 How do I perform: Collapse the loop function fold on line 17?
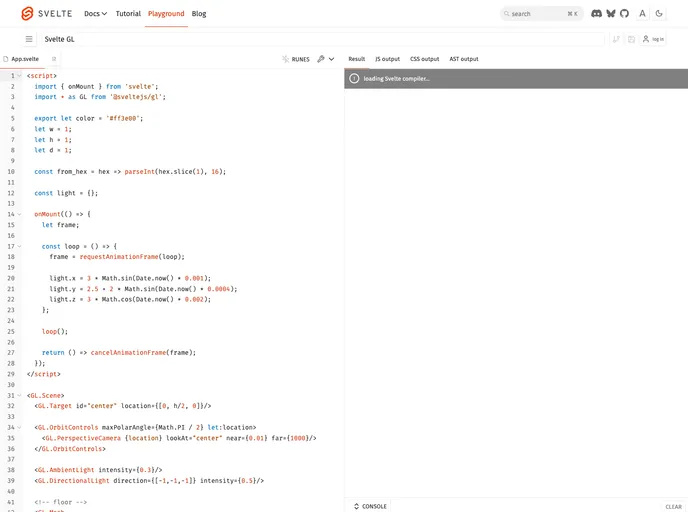[19, 246]
